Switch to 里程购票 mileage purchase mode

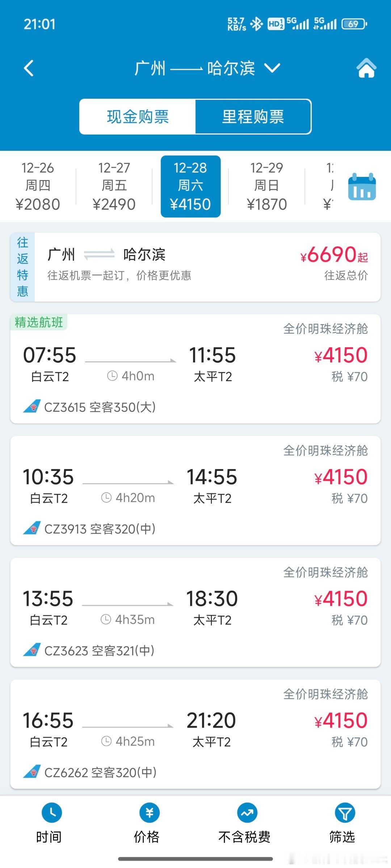coord(253,117)
